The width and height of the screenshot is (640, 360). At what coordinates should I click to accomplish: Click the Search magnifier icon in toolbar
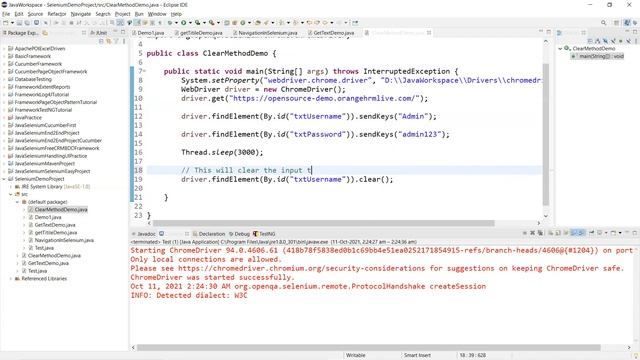pos(603,23)
